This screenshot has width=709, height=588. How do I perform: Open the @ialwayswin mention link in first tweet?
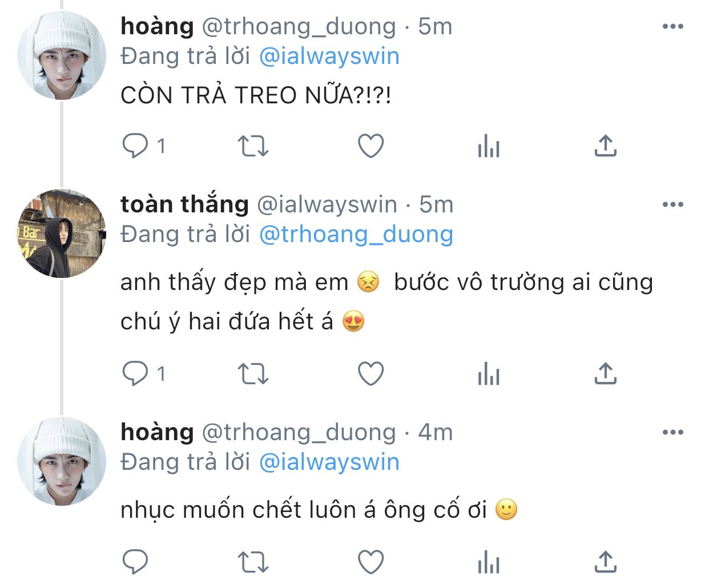[x=329, y=57]
